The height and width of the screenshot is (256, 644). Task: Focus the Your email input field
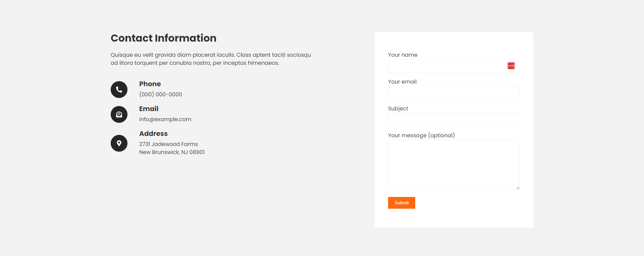454,93
